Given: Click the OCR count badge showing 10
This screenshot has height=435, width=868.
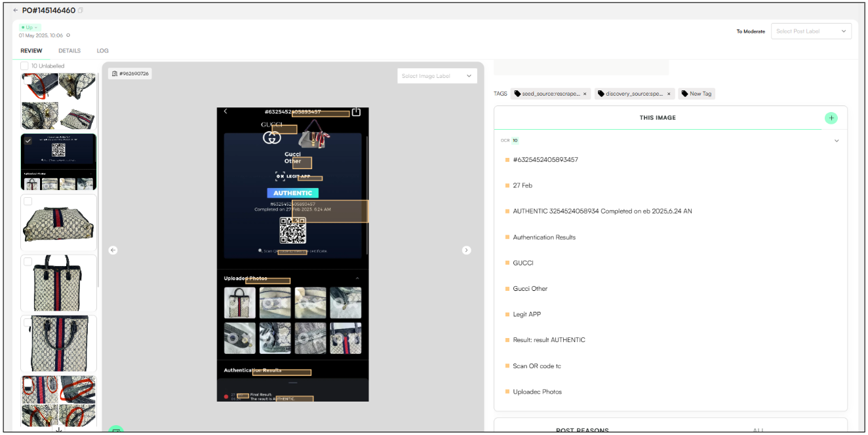Looking at the screenshot, I should coord(515,141).
